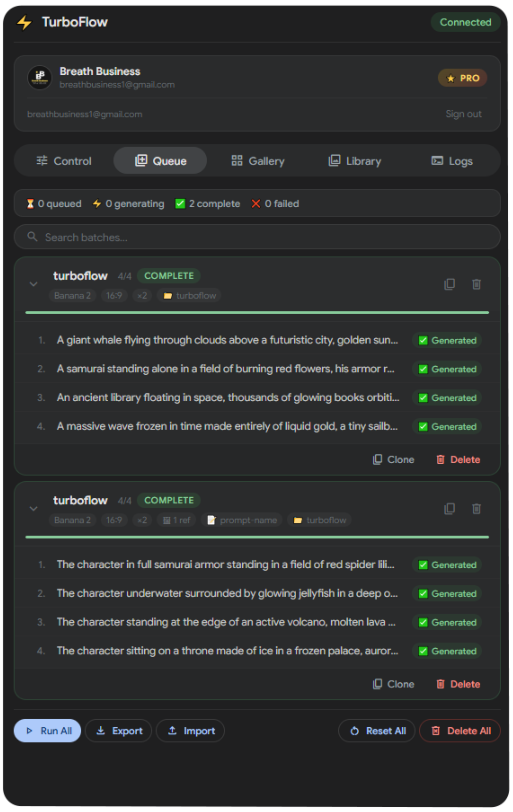
Task: Clone the second batch with character prompts
Action: [393, 684]
